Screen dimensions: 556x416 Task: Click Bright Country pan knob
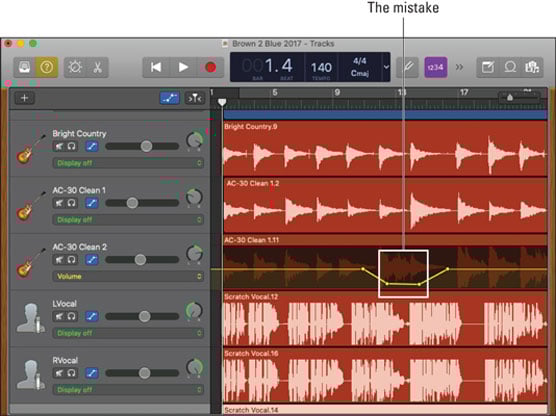point(194,140)
